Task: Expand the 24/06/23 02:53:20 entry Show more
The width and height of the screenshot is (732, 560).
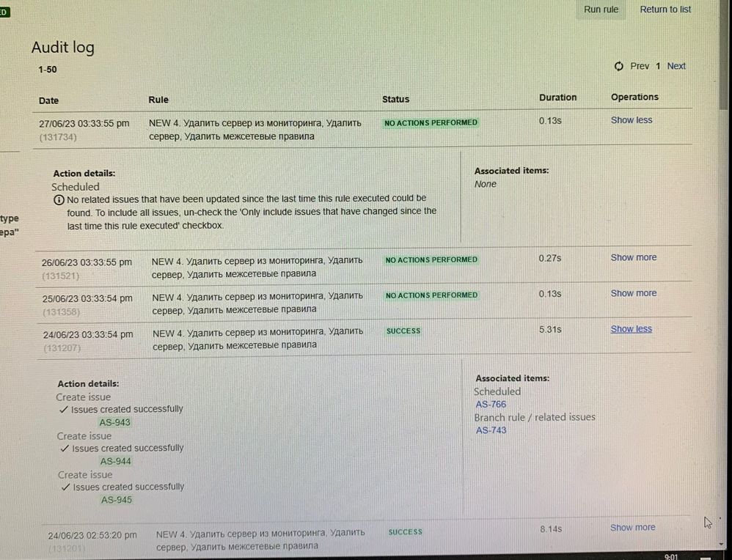Action: 632,527
